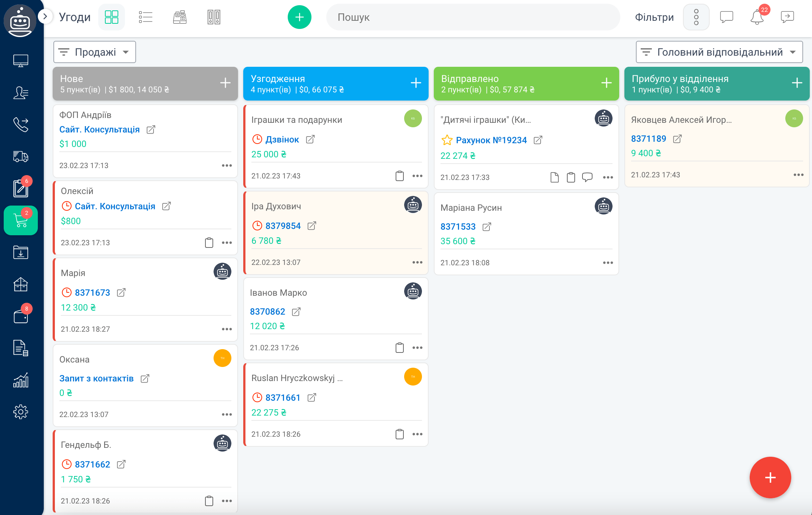The width and height of the screenshot is (812, 515).
Task: Open Фільтри panel
Action: click(x=654, y=17)
